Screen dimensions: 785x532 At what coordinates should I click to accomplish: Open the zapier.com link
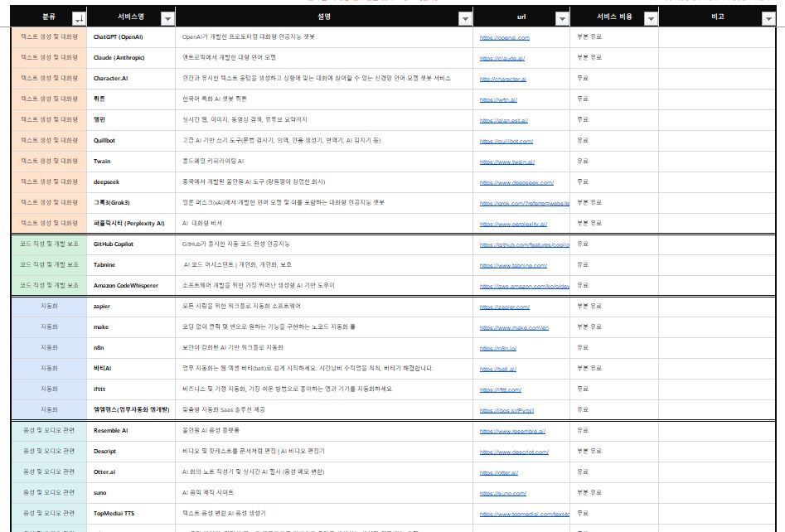click(505, 307)
